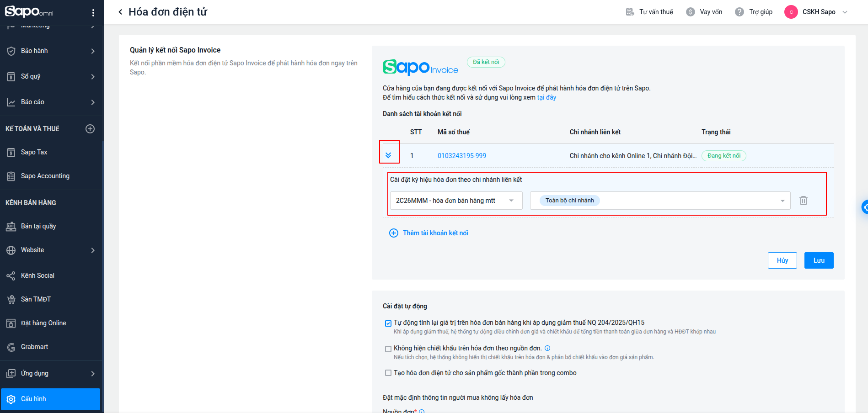The image size is (868, 413).
Task: Click the Thêm tài khoản kết nối link
Action: tap(435, 233)
